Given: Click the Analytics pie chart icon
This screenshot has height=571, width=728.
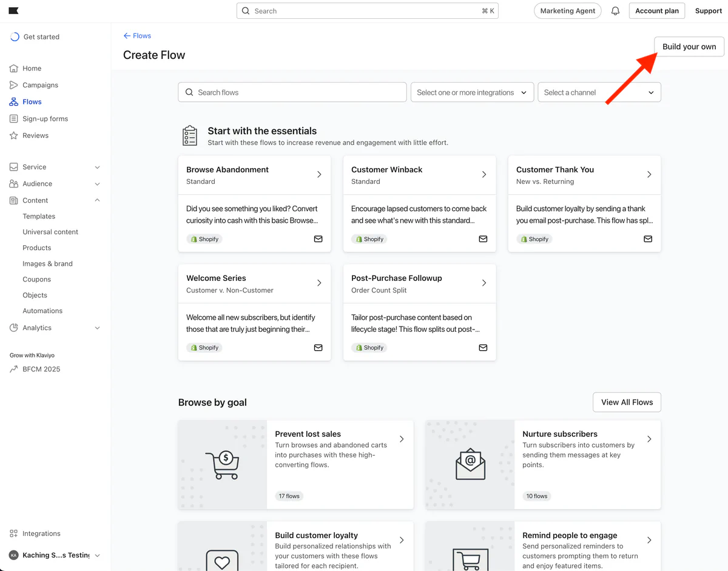Looking at the screenshot, I should click(14, 328).
